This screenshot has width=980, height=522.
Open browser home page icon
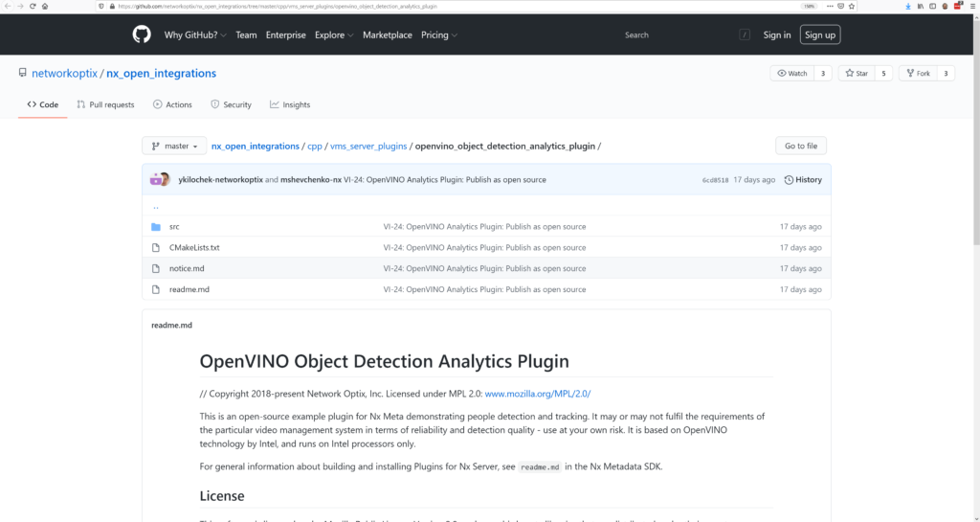pyautogui.click(x=45, y=7)
